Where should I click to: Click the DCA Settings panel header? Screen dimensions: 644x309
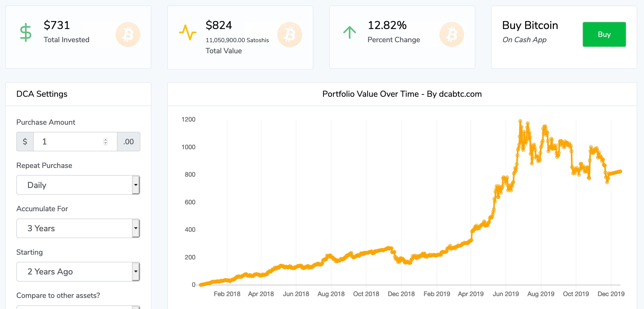42,94
